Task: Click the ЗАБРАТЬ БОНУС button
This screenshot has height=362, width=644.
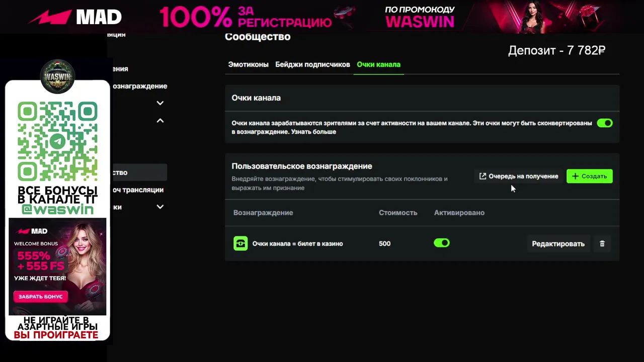Action: pos(41,297)
